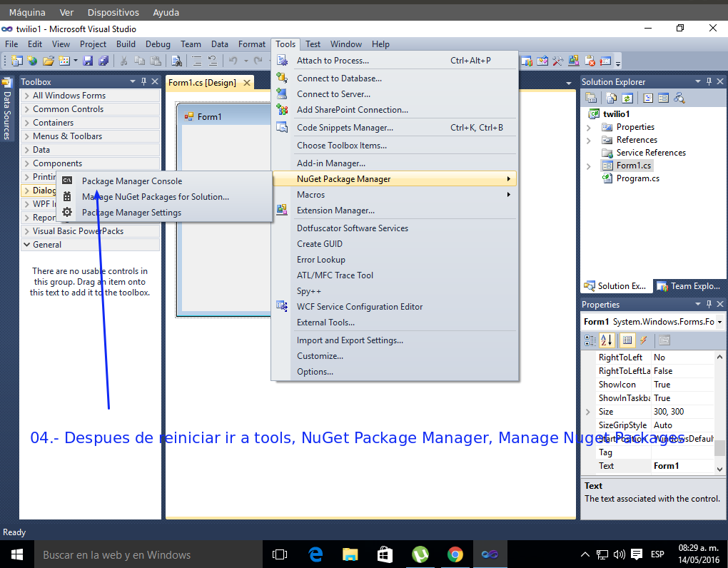
Task: Open Toolbox window position dropdown
Action: click(x=133, y=81)
